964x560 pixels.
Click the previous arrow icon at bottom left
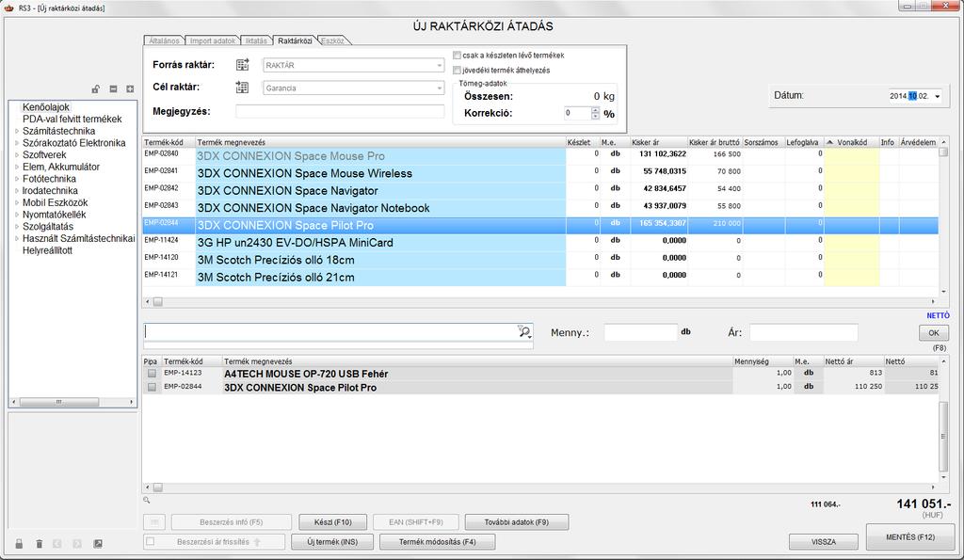coord(57,543)
